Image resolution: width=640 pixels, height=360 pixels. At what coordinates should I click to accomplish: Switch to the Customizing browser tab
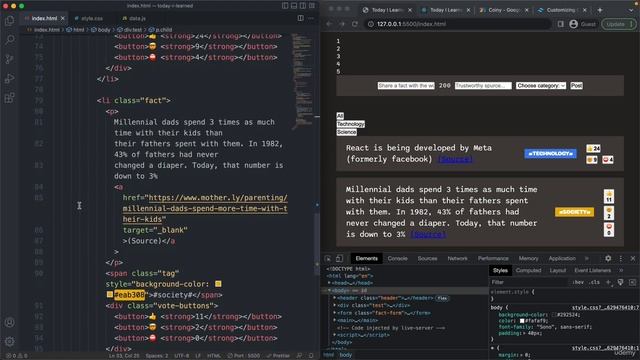(x=562, y=10)
